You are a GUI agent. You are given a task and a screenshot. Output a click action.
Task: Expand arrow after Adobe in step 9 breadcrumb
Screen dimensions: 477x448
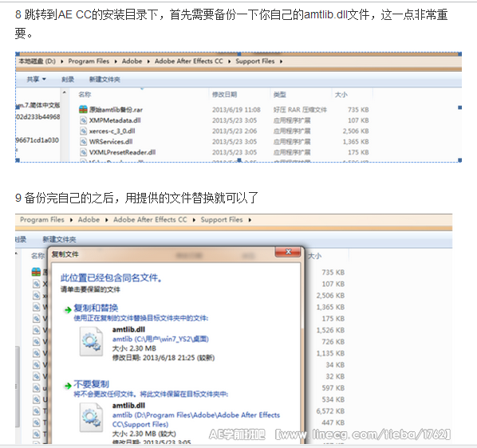point(106,220)
